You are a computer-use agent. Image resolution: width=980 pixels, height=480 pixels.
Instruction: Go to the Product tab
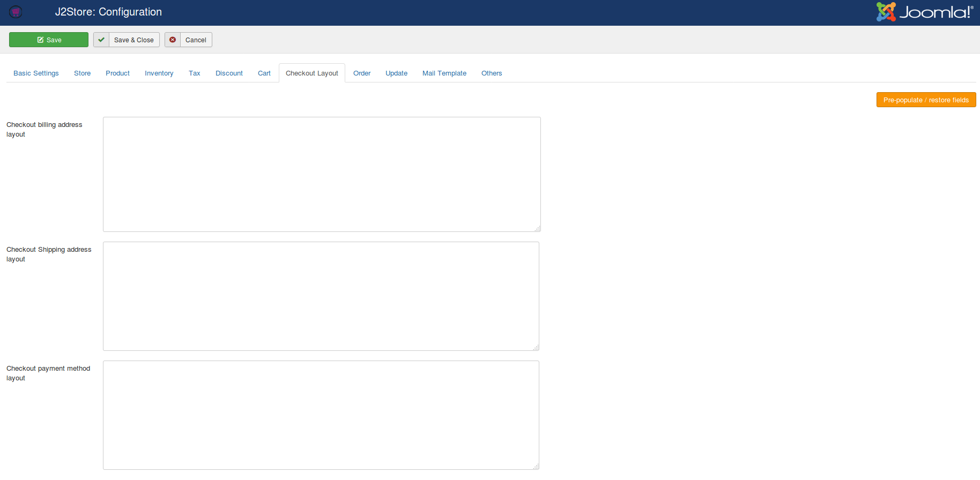117,73
